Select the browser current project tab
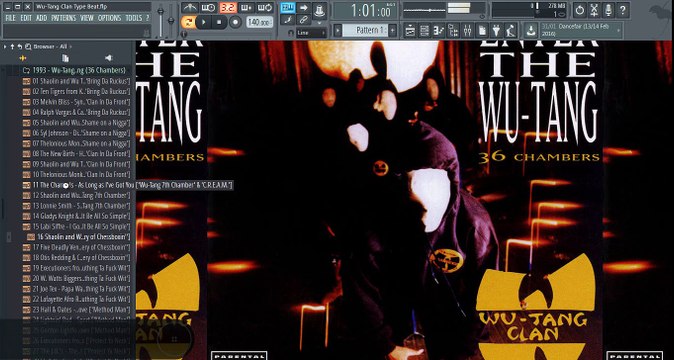This screenshot has width=674, height=360. [65, 58]
